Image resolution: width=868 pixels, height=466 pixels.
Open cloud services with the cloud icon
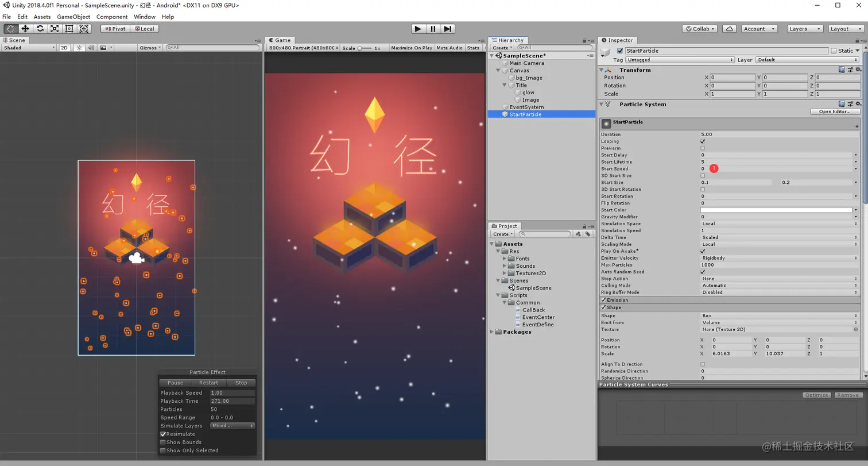[729, 29]
